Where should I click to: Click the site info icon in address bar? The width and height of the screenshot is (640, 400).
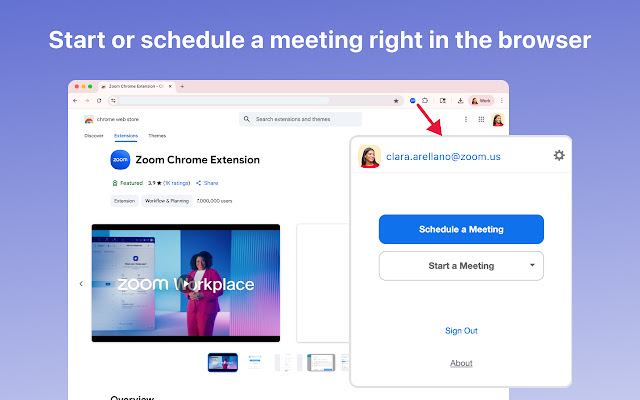(x=113, y=100)
